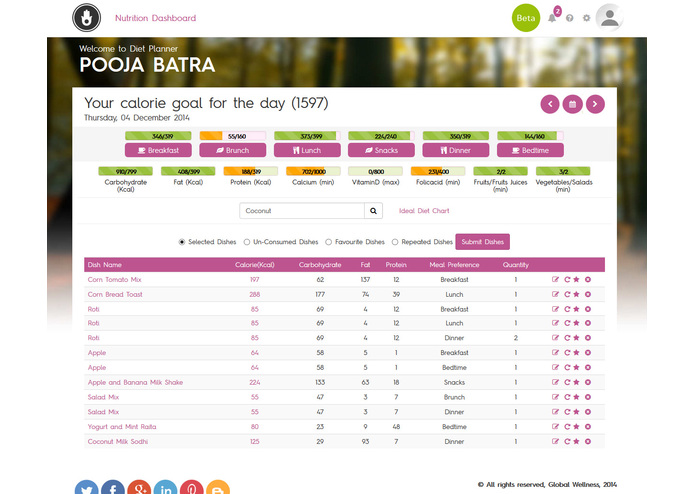Open the settings gear icon
695x494 pixels.
coord(586,18)
